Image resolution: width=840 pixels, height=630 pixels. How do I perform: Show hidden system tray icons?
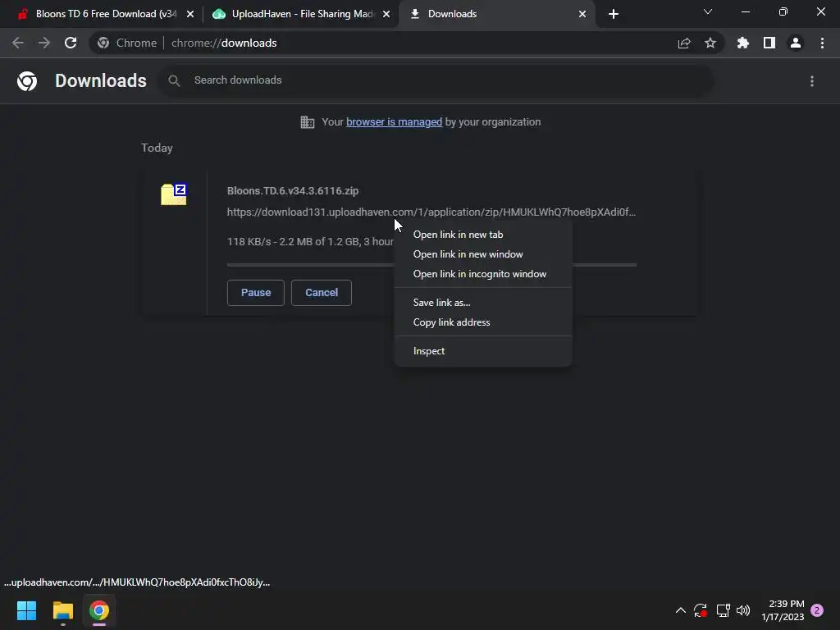click(680, 610)
